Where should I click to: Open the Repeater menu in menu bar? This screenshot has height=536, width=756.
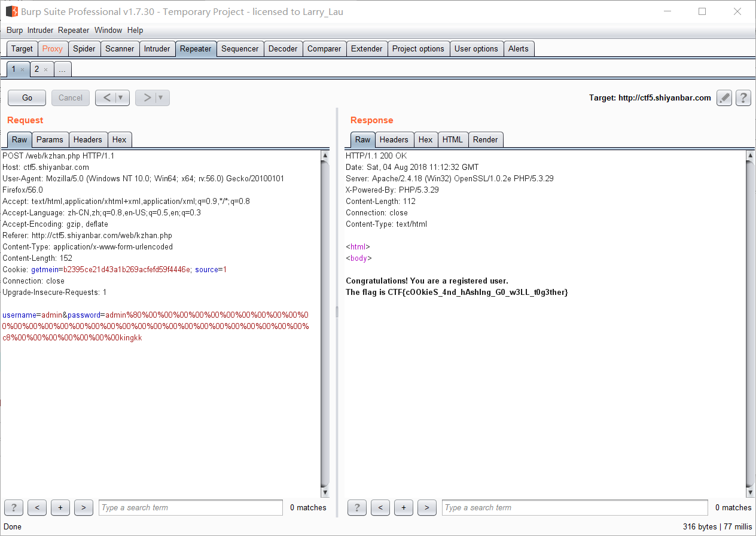pyautogui.click(x=74, y=30)
